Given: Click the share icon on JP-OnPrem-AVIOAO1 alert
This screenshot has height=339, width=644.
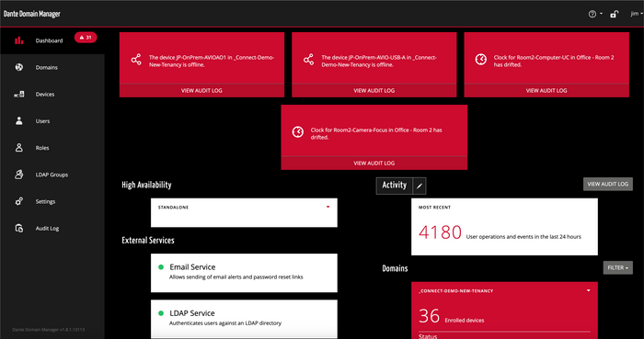Looking at the screenshot, I should 136,60.
